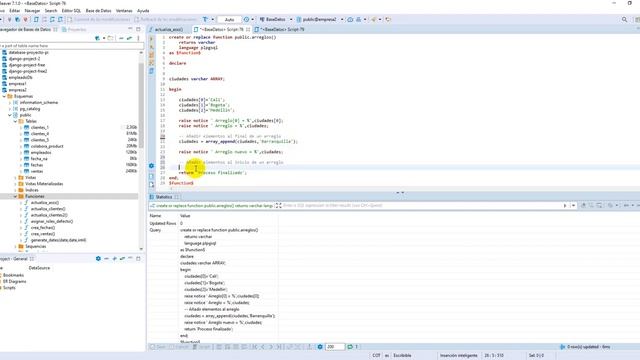
Task: Click the toolbar search magnifier icon
Action: [x=624, y=19]
